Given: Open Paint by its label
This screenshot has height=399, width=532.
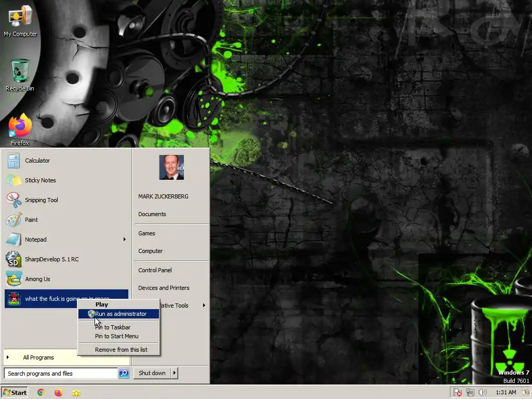Looking at the screenshot, I should 31,220.
